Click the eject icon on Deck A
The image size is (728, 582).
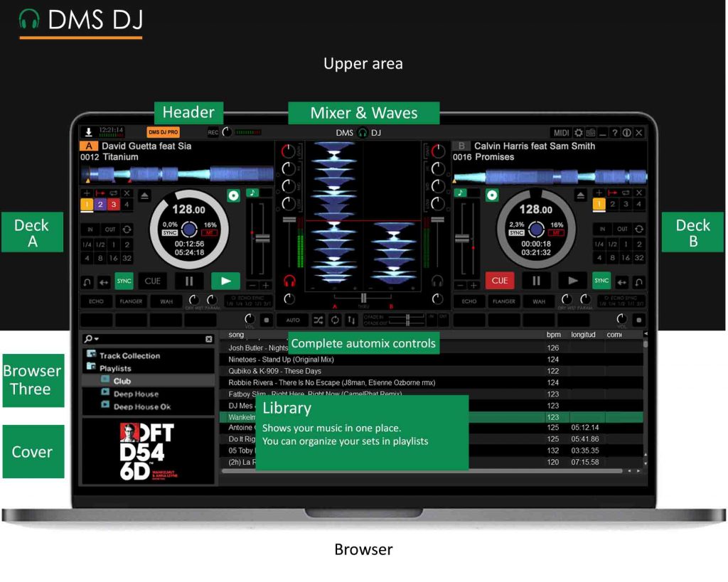click(x=144, y=194)
